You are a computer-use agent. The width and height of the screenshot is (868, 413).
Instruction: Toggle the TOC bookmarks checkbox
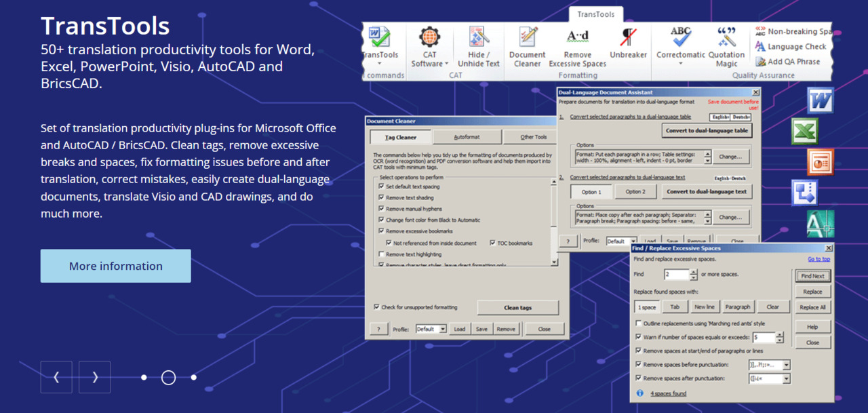[492, 243]
